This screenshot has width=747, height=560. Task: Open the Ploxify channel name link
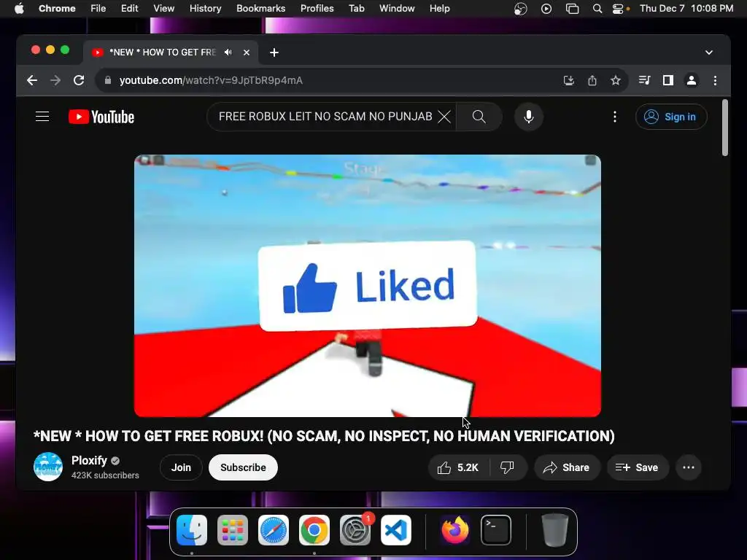pos(89,461)
